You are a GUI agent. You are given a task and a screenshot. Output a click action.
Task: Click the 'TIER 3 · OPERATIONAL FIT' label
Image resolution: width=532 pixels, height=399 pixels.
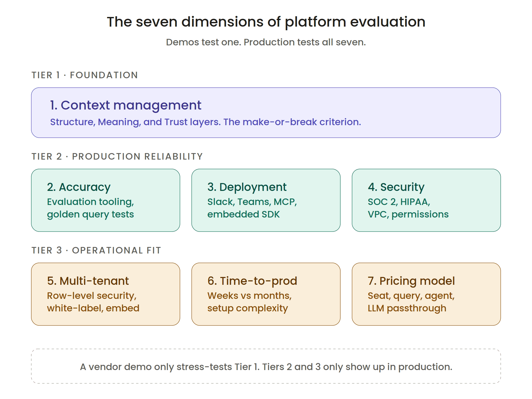click(96, 250)
